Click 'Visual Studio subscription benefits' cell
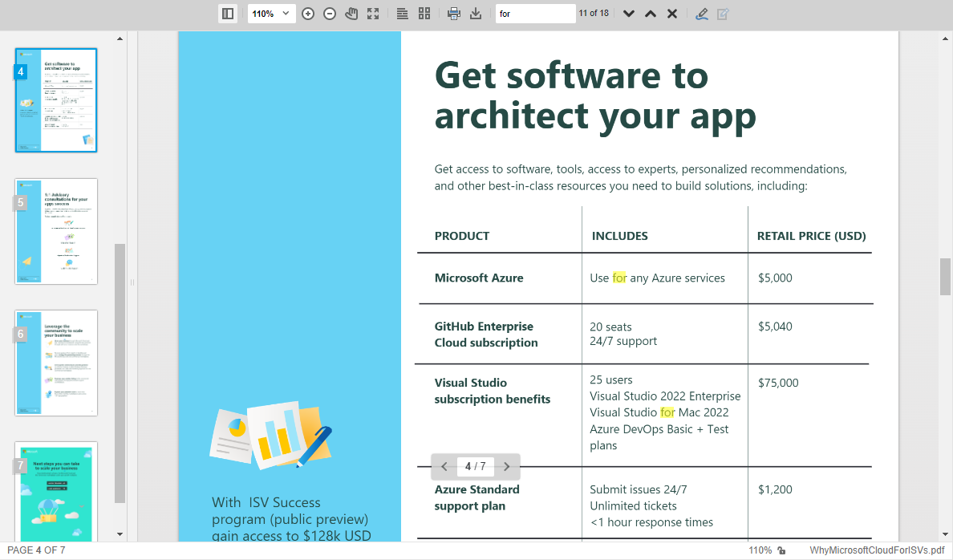This screenshot has width=953, height=560. coord(493,391)
